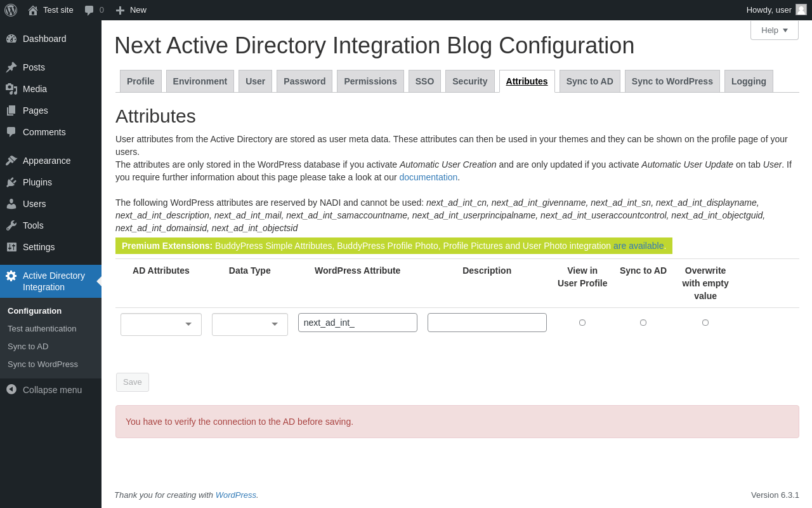Open the AD Attributes dropdown
The image size is (812, 508).
(x=161, y=324)
